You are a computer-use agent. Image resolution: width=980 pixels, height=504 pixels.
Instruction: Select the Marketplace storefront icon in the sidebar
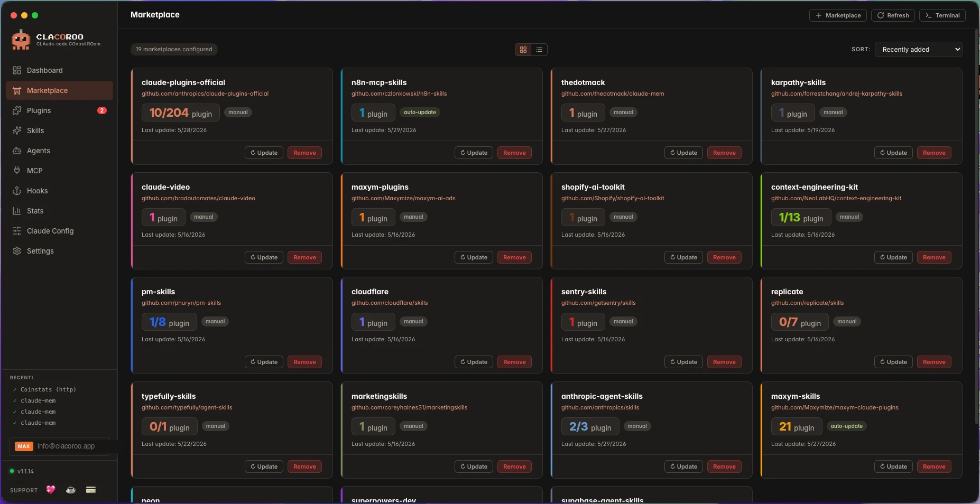coord(17,90)
